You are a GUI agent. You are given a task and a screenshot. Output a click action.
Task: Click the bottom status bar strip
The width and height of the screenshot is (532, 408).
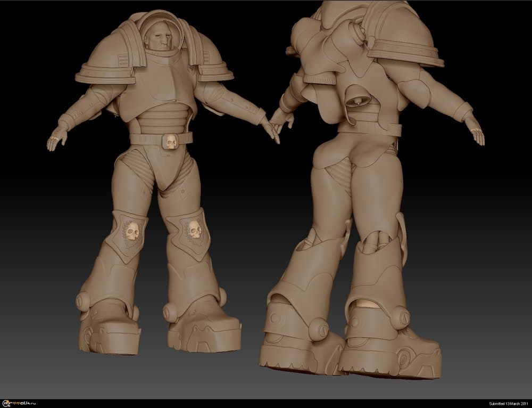click(x=266, y=403)
